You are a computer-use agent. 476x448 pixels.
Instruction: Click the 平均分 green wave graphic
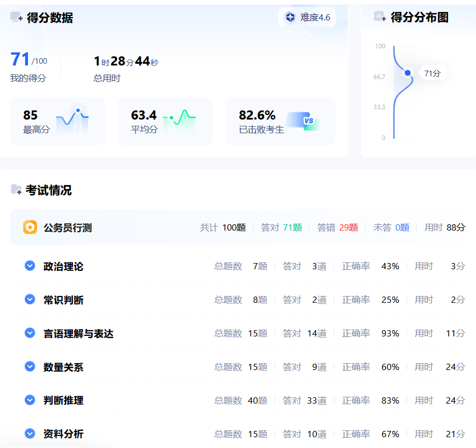pyautogui.click(x=179, y=120)
